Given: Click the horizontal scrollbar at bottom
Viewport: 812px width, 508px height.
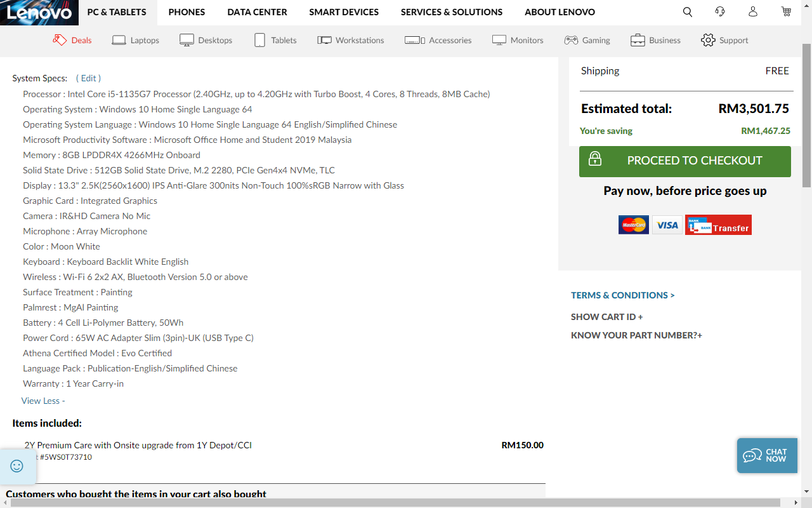Looking at the screenshot, I should (x=393, y=502).
